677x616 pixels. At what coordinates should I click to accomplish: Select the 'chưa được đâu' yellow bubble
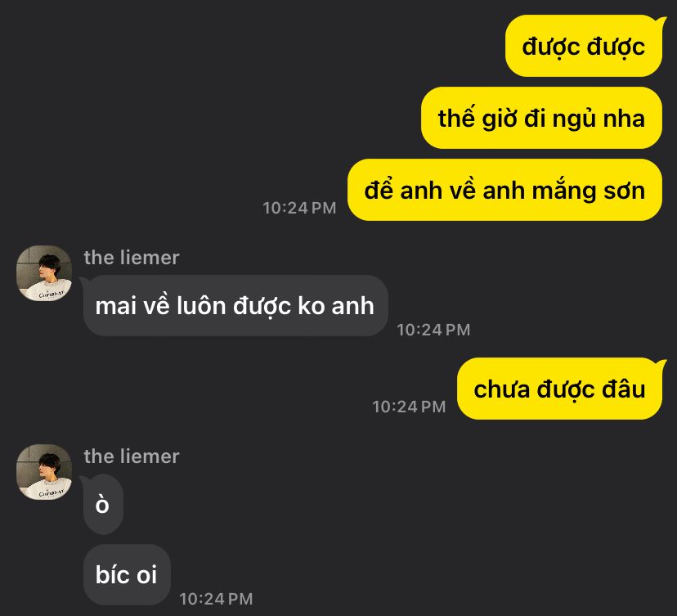(559, 389)
